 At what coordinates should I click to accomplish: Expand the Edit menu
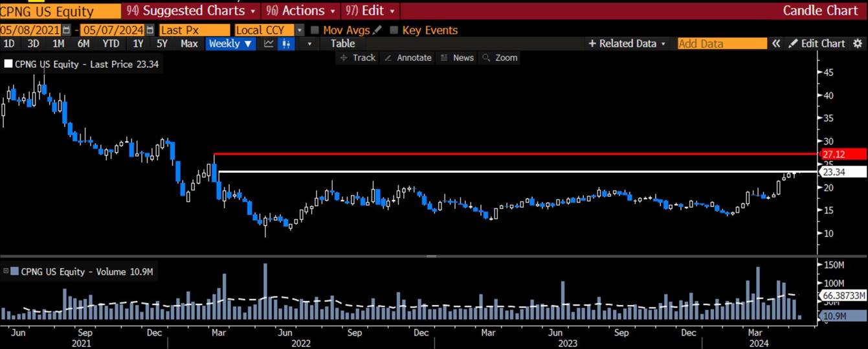pyautogui.click(x=371, y=11)
